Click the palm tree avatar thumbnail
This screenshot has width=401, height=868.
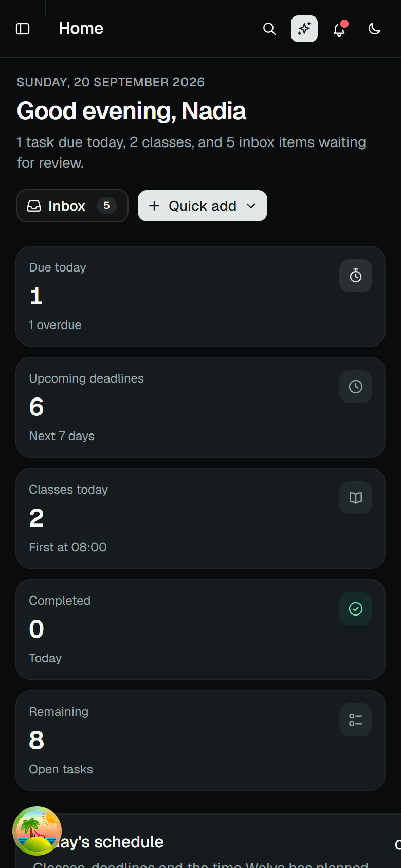click(37, 831)
